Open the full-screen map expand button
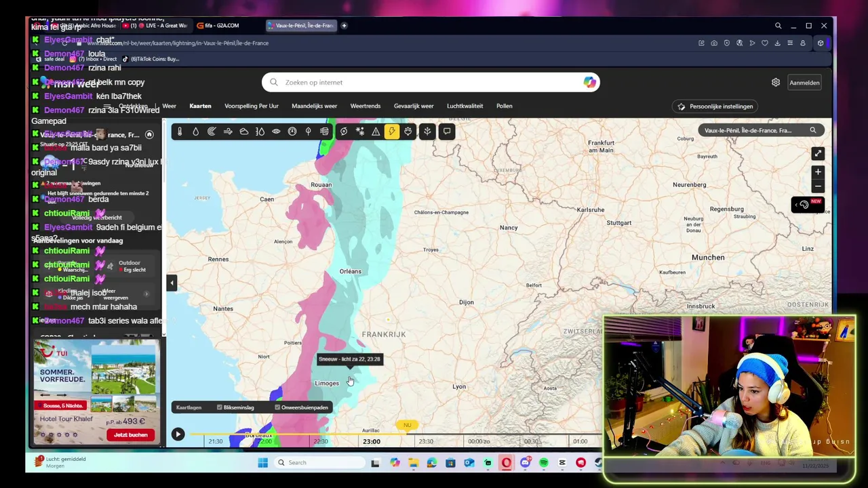Viewport: 868px width, 488px height. (x=818, y=154)
